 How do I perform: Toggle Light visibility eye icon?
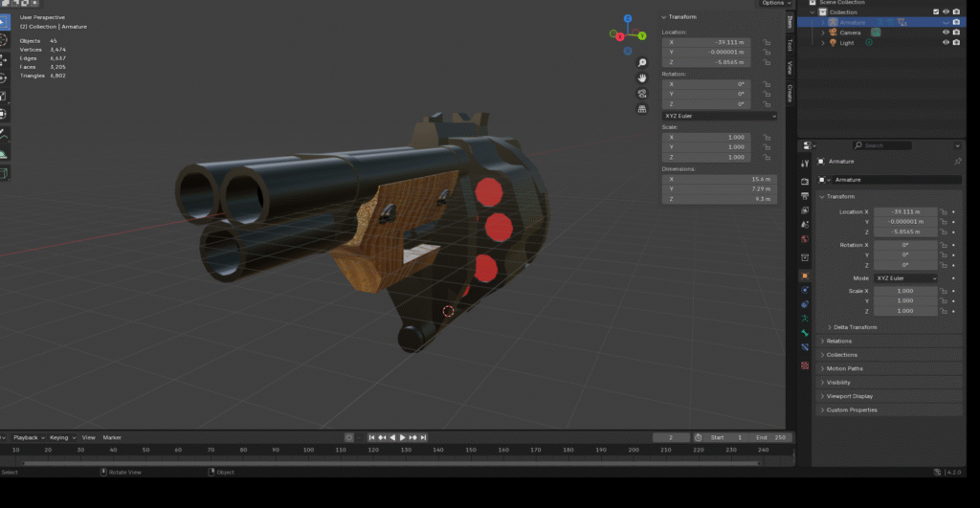point(945,43)
